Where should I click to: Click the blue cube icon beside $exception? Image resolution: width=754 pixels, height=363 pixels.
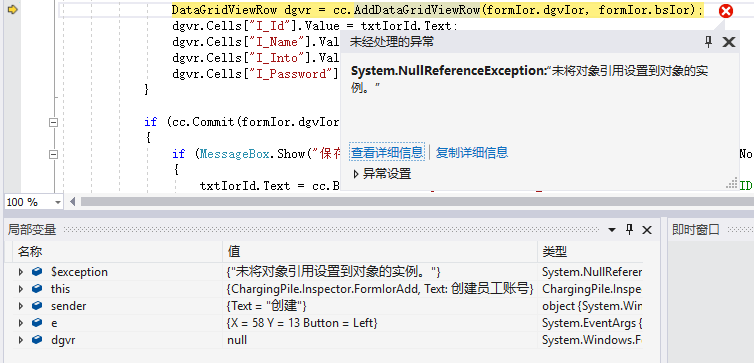pos(37,272)
